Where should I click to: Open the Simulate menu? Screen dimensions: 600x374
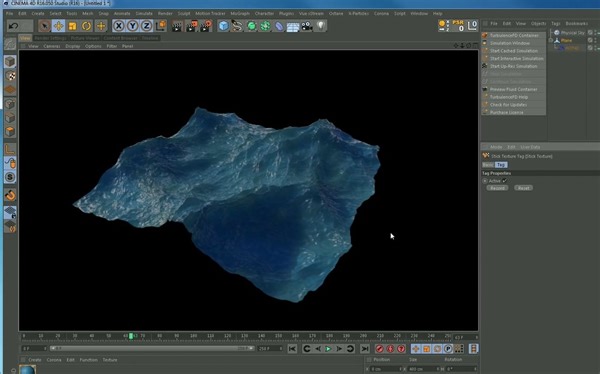coord(144,13)
